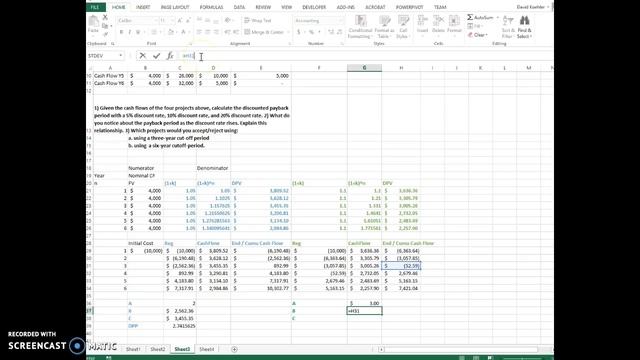The image size is (640, 360).
Task: Open Sort & Filter menu
Action: pyautogui.click(x=508, y=27)
